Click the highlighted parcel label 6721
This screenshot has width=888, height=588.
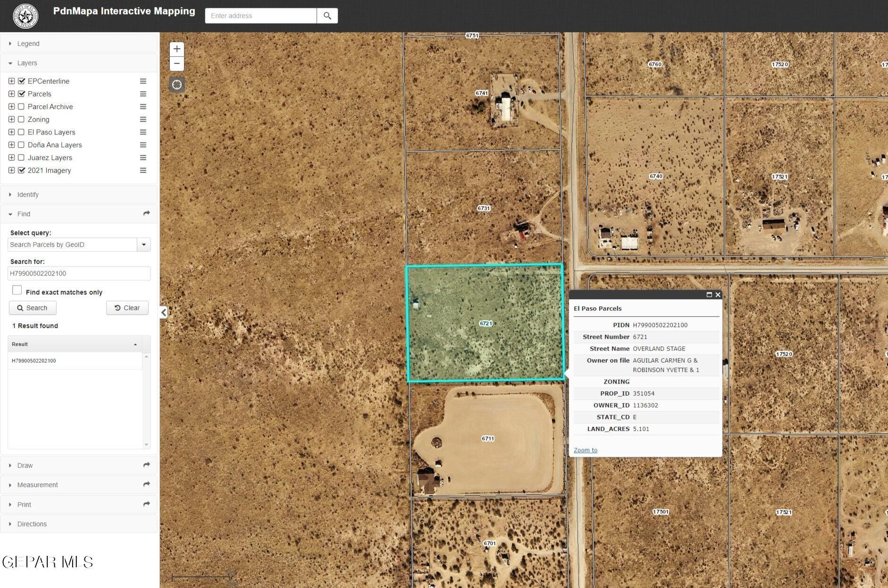[x=486, y=323]
